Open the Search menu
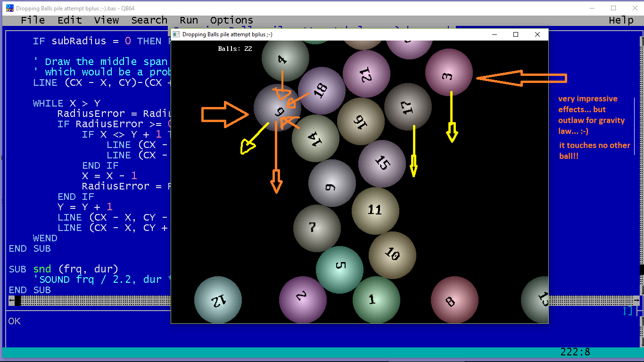The image size is (644, 362). click(149, 20)
